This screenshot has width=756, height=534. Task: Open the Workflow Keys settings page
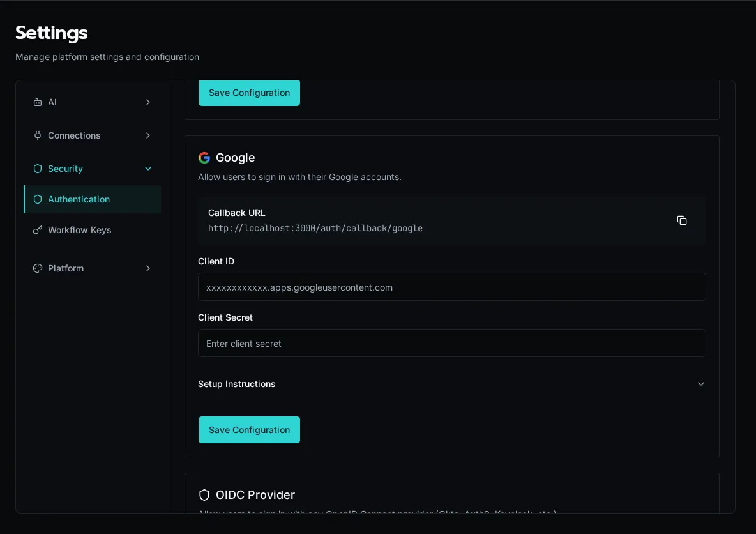coord(93,230)
